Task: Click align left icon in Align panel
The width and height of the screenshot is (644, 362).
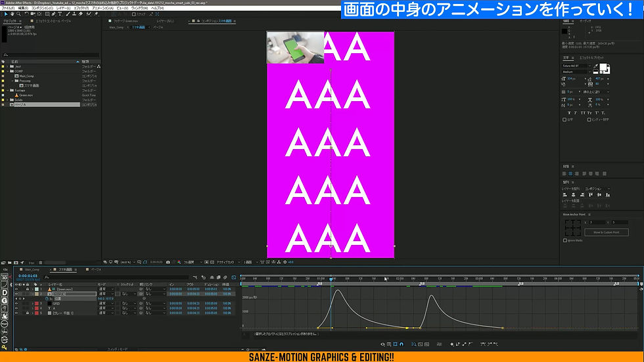Action: [564, 194]
